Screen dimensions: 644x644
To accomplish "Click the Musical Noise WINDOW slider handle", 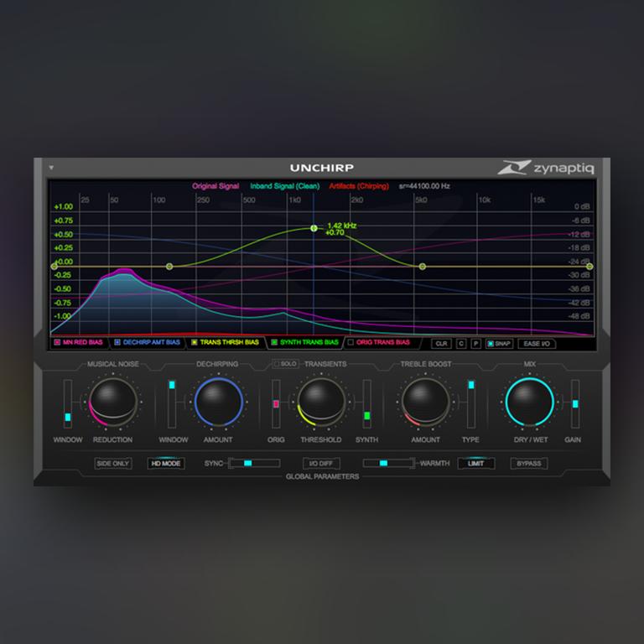I will click(x=68, y=418).
